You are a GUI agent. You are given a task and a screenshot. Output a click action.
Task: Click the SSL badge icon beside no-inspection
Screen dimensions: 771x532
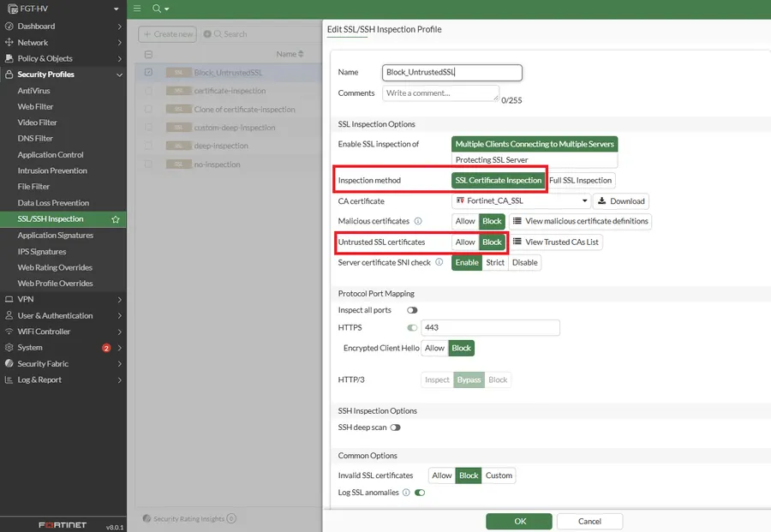click(x=178, y=164)
